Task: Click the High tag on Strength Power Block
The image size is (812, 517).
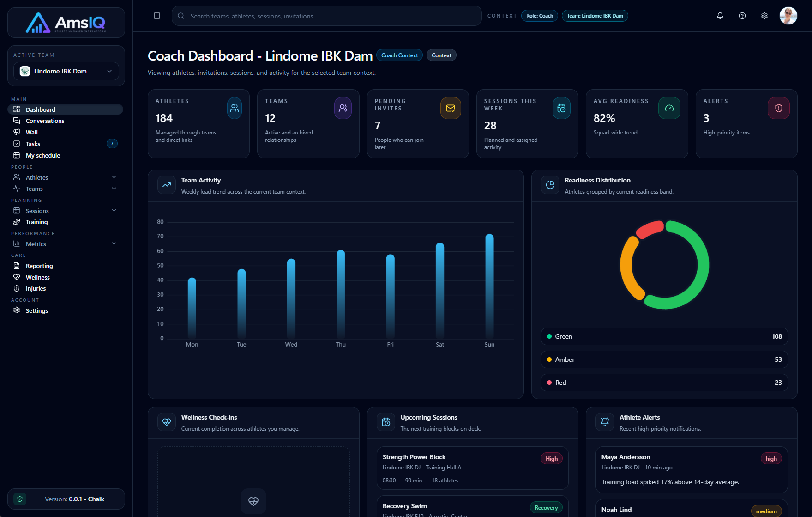Action: tap(552, 459)
